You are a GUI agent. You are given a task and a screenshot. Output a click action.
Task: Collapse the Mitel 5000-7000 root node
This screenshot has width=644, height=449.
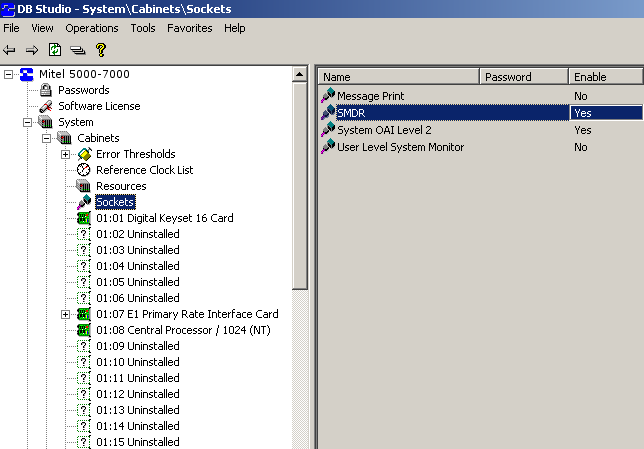[10, 74]
